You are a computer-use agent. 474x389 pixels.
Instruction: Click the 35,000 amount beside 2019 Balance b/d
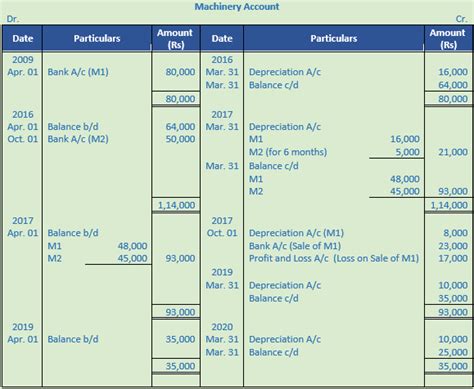(x=180, y=339)
